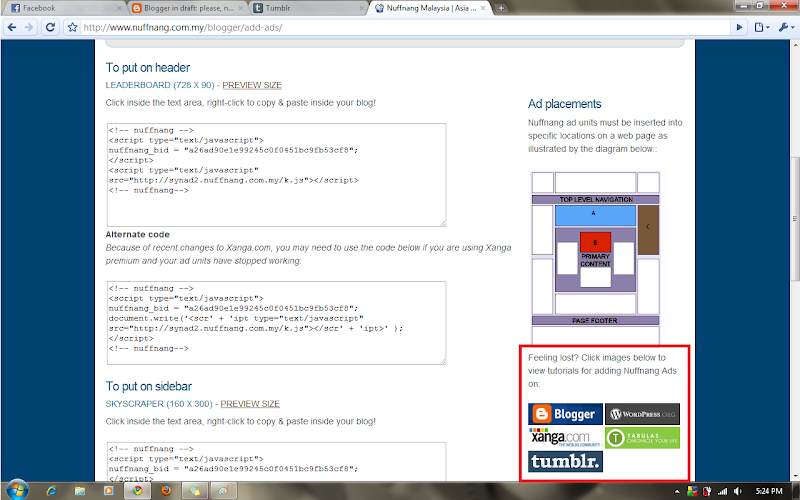Click inside the Xanga alternate code text area
This screenshot has width=800, height=500.
(x=276, y=322)
